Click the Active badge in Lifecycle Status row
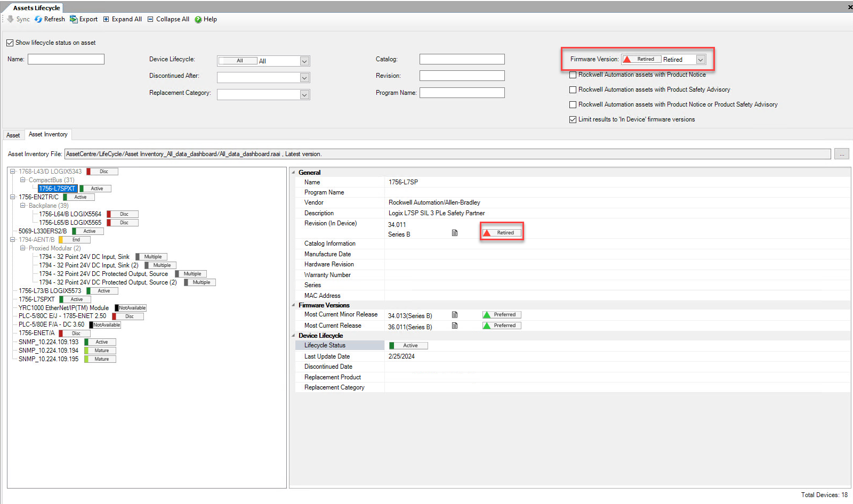The image size is (853, 504). (408, 346)
